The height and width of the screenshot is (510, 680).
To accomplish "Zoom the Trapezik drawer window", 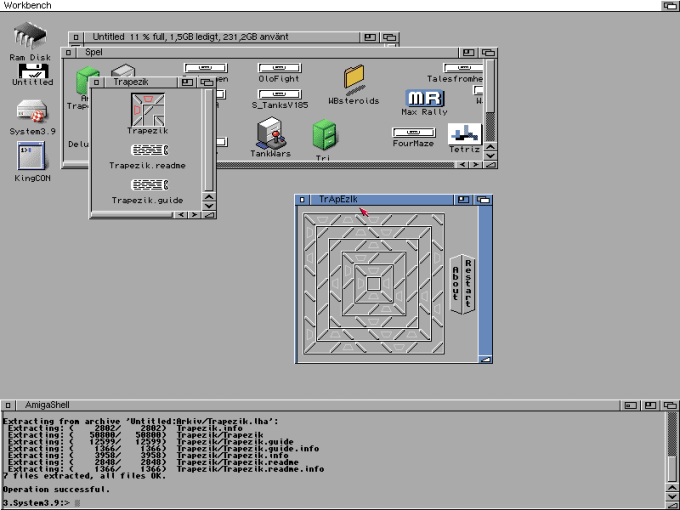I will click(187, 82).
